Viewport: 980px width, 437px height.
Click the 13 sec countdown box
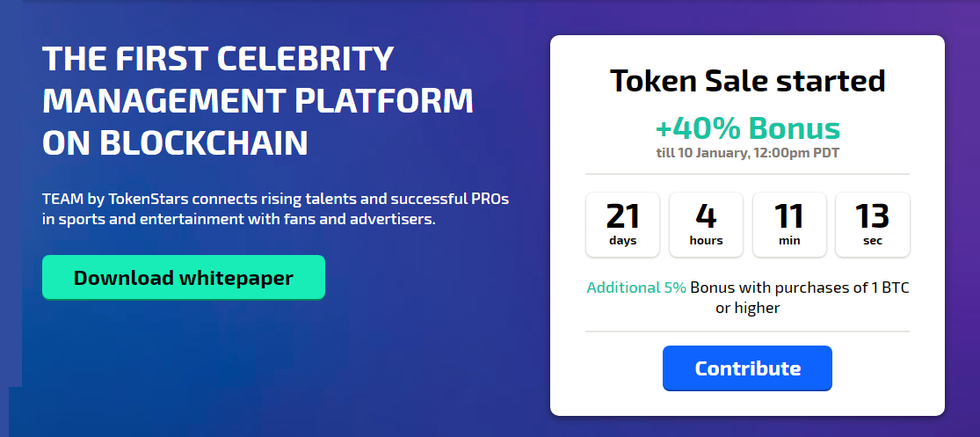click(x=872, y=224)
